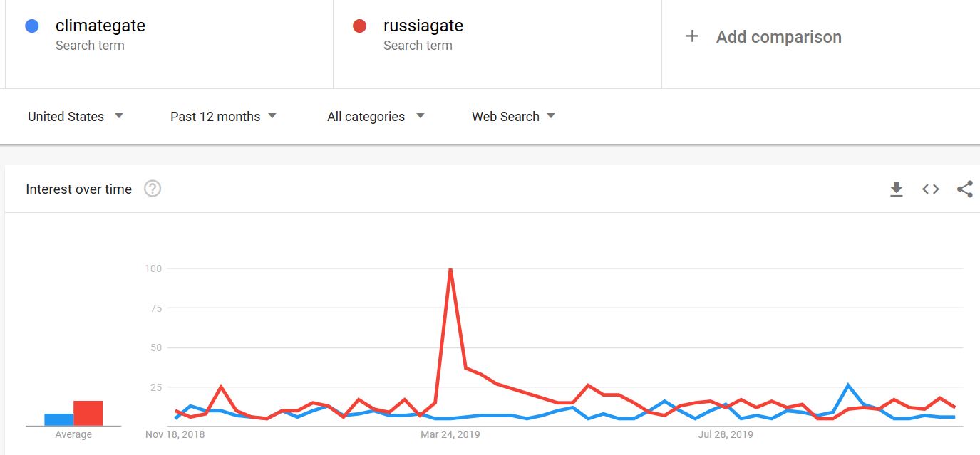Select the Jul 28, 2019 axis label
The width and height of the screenshot is (980, 455).
[726, 434]
